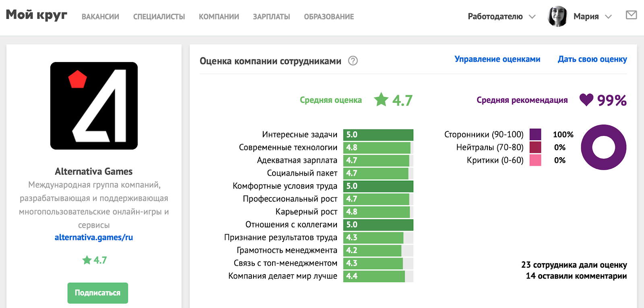Open the Специалисты menu item
The height and width of the screenshot is (308, 644).
[159, 17]
